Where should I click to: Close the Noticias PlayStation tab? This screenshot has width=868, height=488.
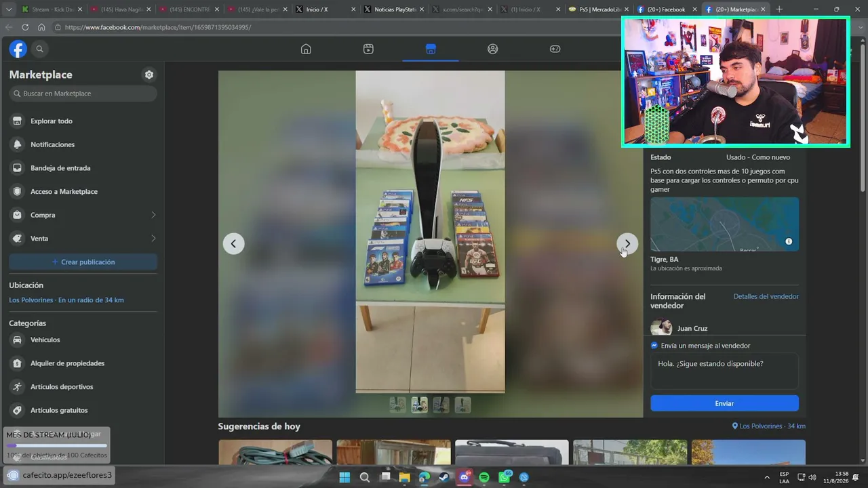(x=422, y=9)
